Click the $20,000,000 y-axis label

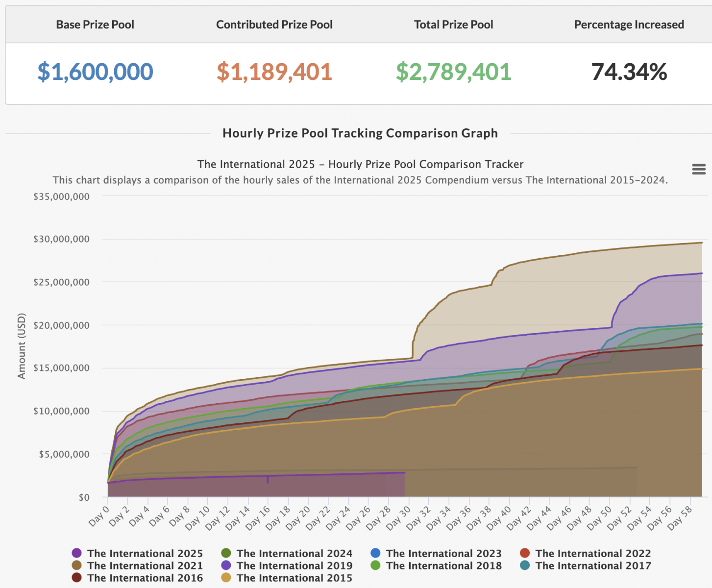pos(62,325)
